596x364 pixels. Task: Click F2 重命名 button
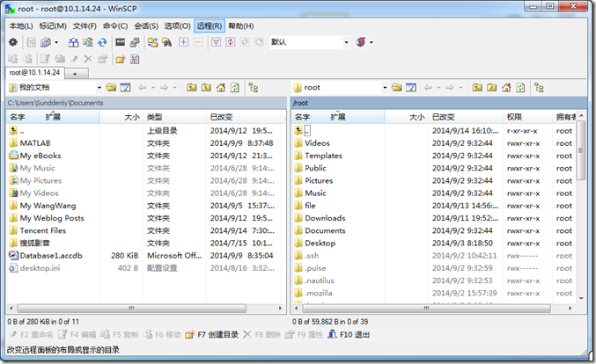click(x=32, y=334)
